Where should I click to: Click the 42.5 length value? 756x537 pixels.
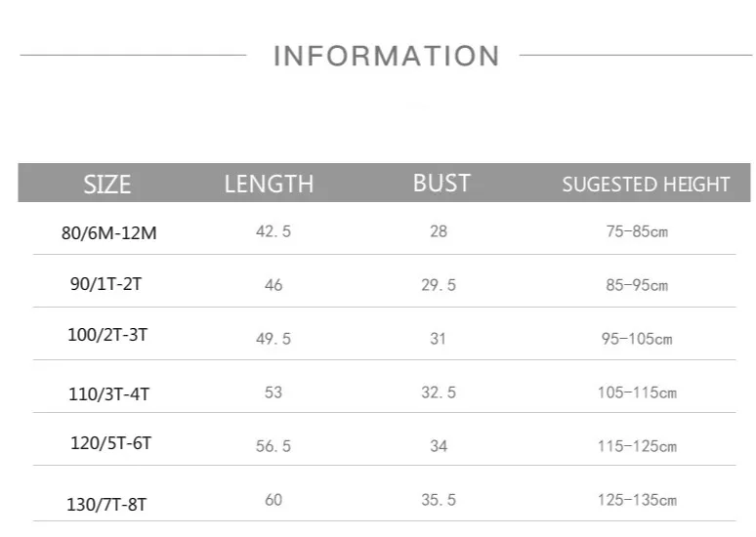tap(273, 231)
